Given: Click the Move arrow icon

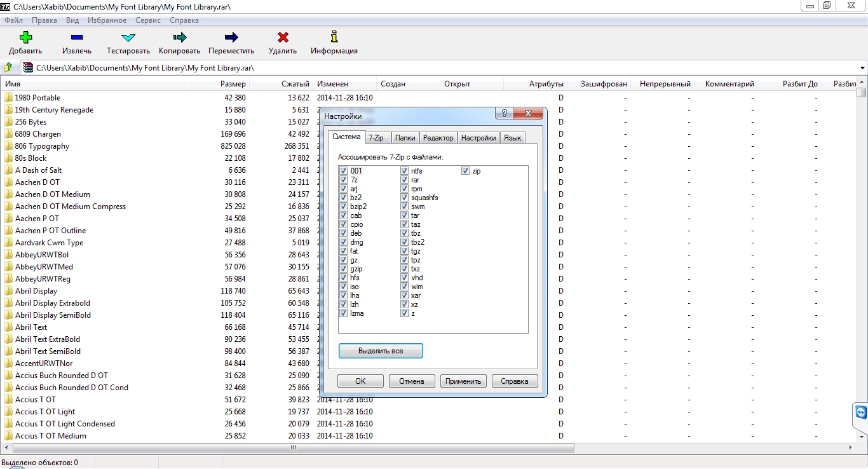Looking at the screenshot, I should (x=231, y=37).
